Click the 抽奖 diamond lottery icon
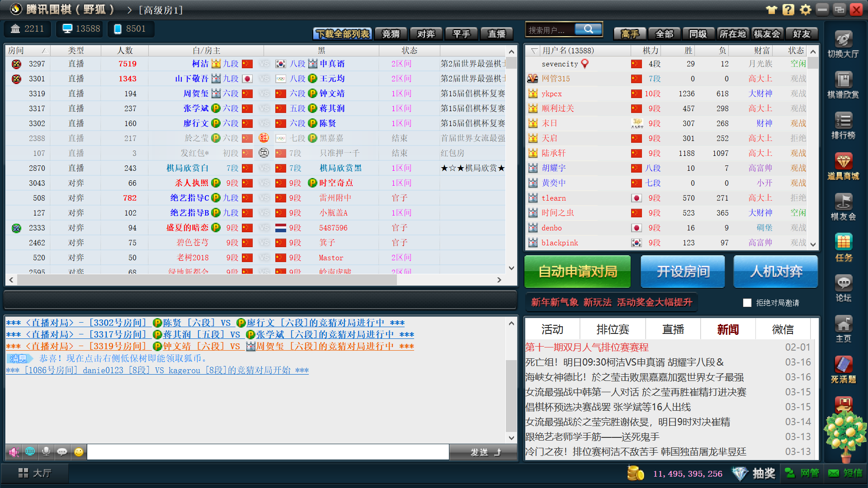 pyautogui.click(x=740, y=473)
